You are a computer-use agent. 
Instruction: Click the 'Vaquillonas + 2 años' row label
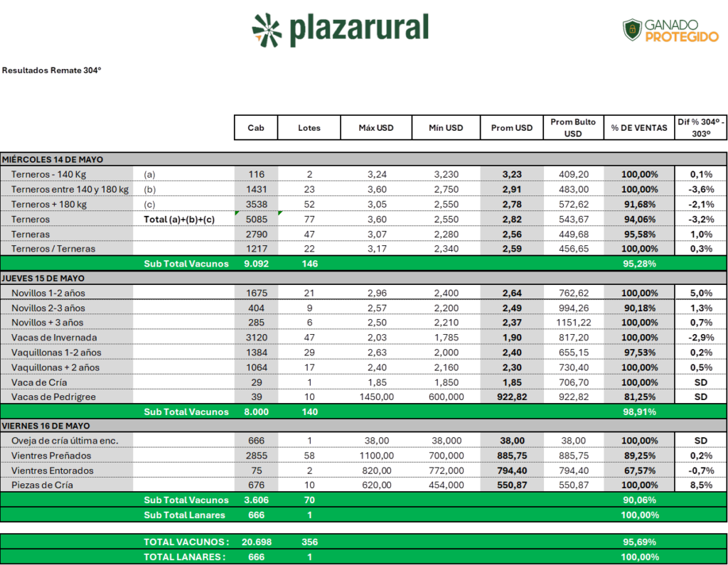tap(55, 367)
